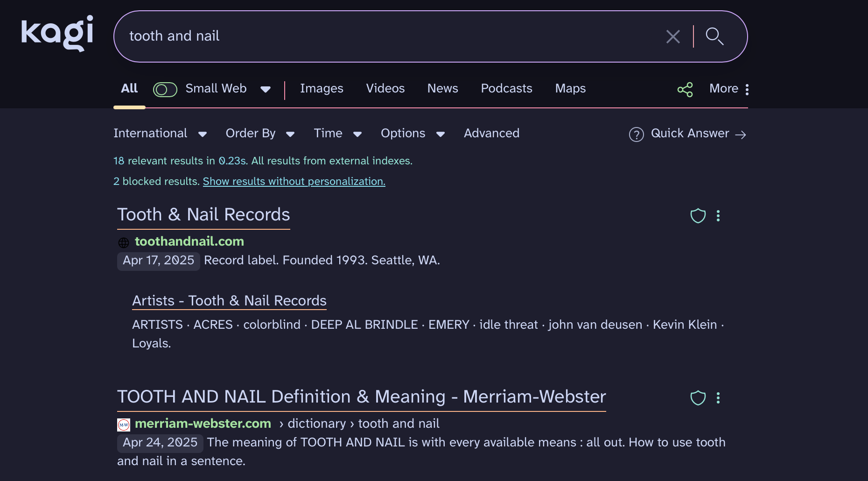Screen dimensions: 868x481
Task: Toggle the Small Web switch
Action: 165,90
